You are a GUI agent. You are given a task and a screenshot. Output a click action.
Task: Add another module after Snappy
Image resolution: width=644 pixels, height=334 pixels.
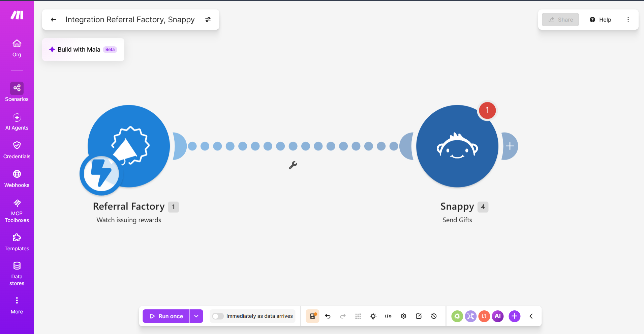point(510,146)
